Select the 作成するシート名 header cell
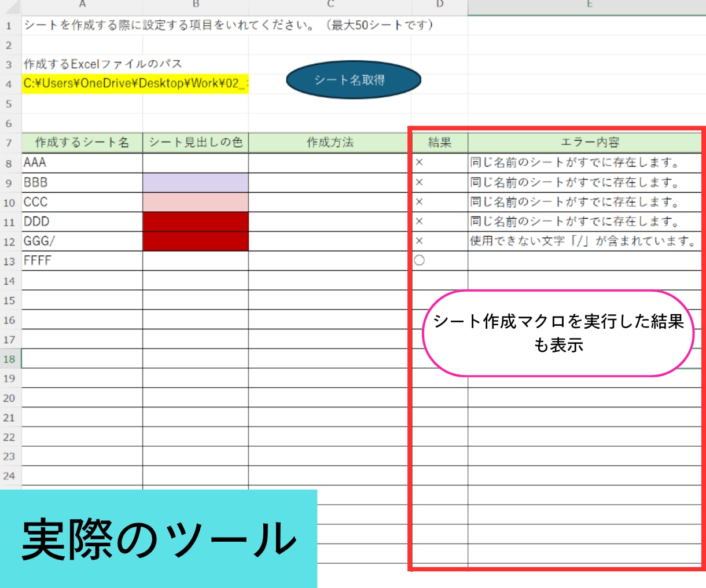Screen dimensions: 706x588 (x=82, y=142)
